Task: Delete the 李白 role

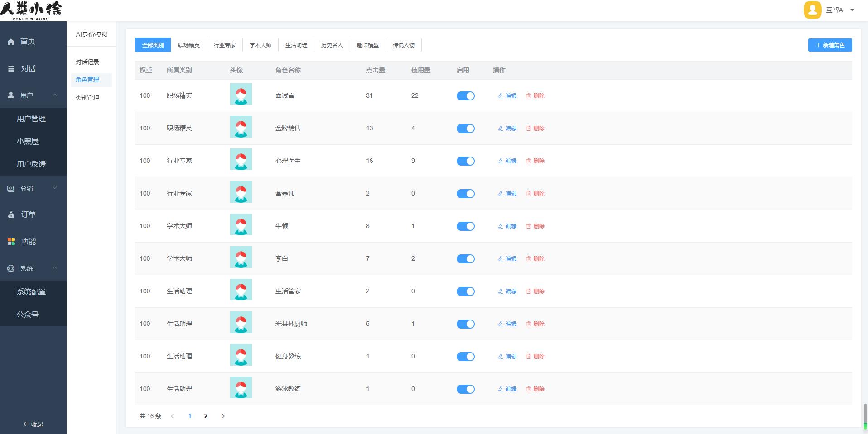Action: (x=535, y=259)
